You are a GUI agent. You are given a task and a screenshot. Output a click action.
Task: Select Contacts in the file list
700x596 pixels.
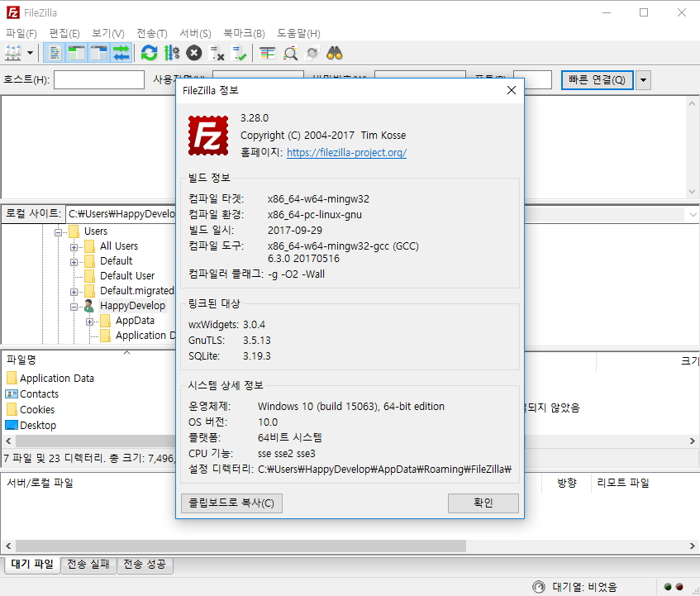tap(40, 394)
